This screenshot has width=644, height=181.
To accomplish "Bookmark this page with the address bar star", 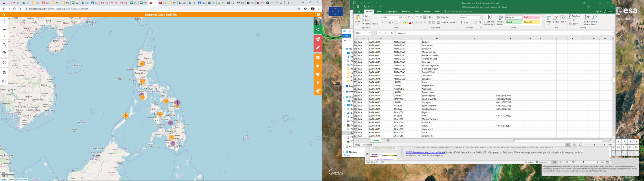I will click(x=299, y=9).
